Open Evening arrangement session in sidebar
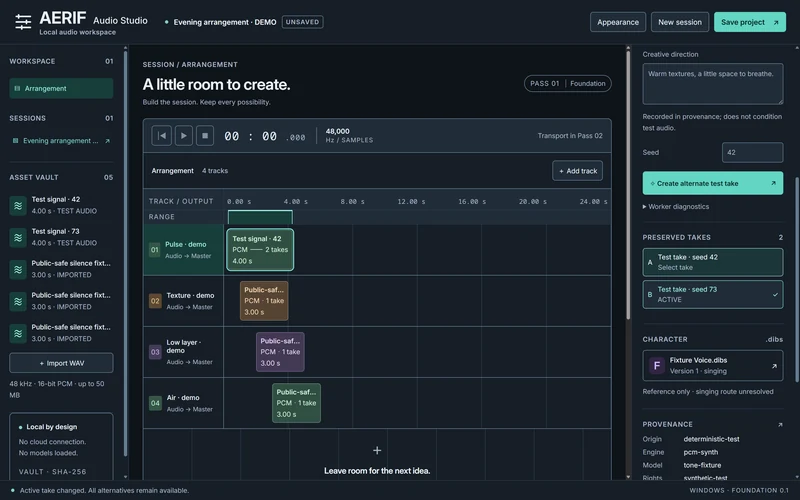The height and width of the screenshot is (500, 800). click(x=61, y=141)
